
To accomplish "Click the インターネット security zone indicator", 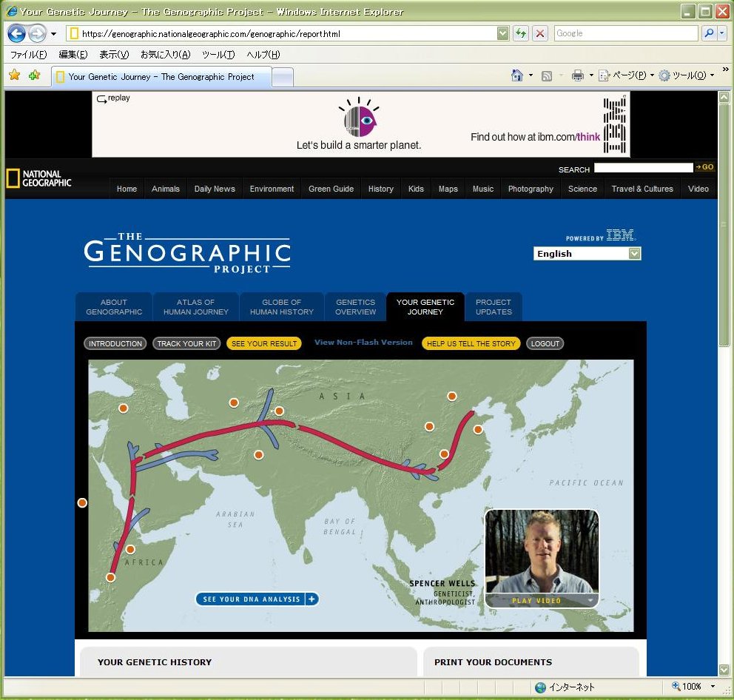I will click(565, 687).
